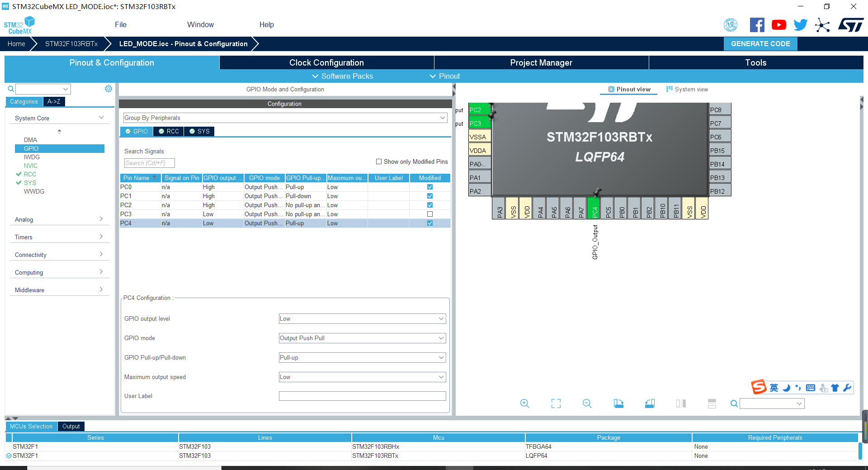This screenshot has height=470, width=868.
Task: Click the search magnifier in categories panel
Action: [x=11, y=89]
